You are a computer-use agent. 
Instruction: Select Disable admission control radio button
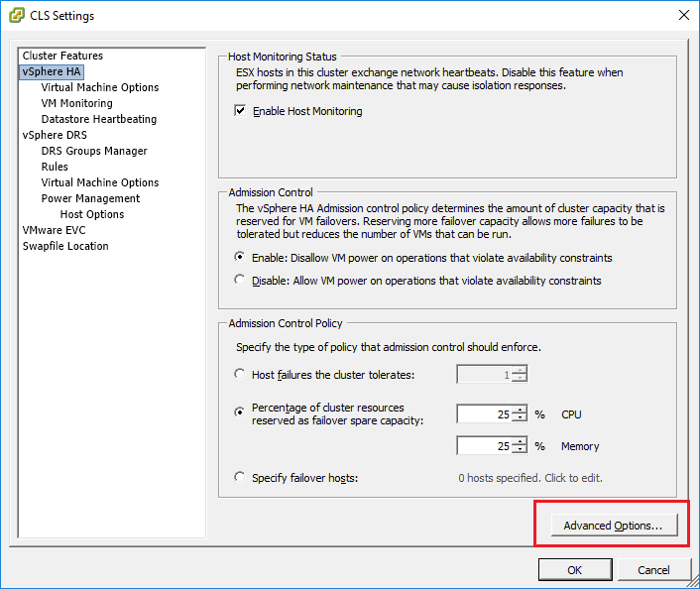tap(240, 280)
